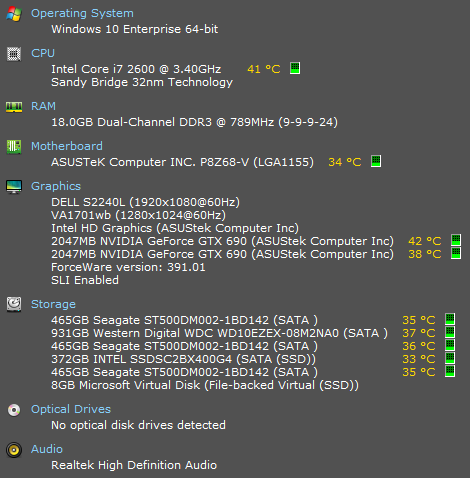Open the Audio section link
Viewport: 470px width, 478px height.
47,449
